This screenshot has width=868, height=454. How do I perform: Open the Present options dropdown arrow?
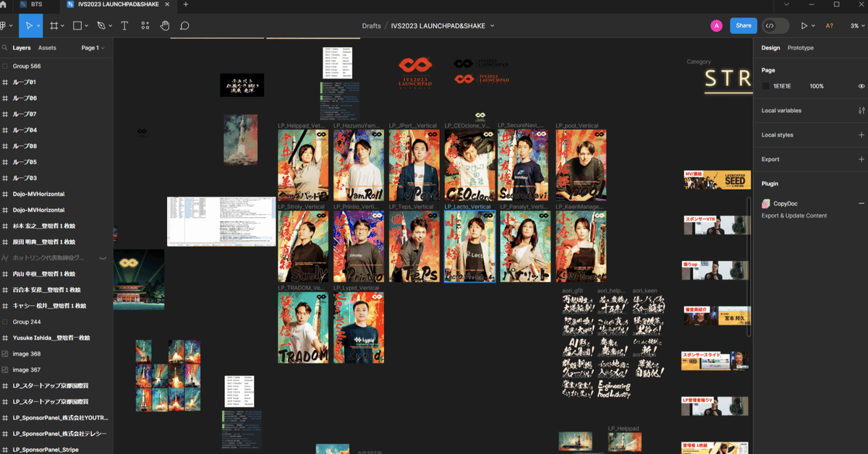pos(814,26)
